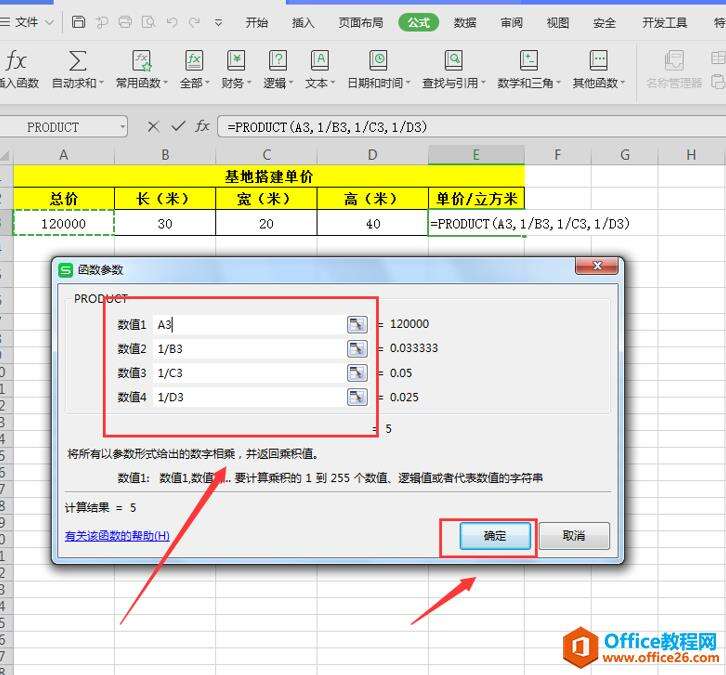Viewport: 726px width, 675px height.
Task: Click the Insert Function fx icon in ribbon
Action: 16,61
